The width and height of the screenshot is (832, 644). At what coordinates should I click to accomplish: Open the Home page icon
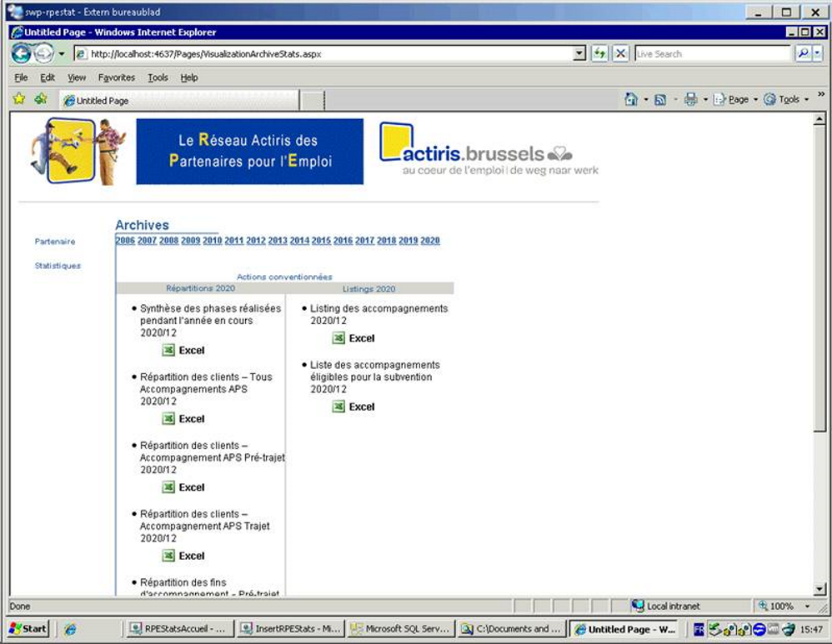coord(631,99)
